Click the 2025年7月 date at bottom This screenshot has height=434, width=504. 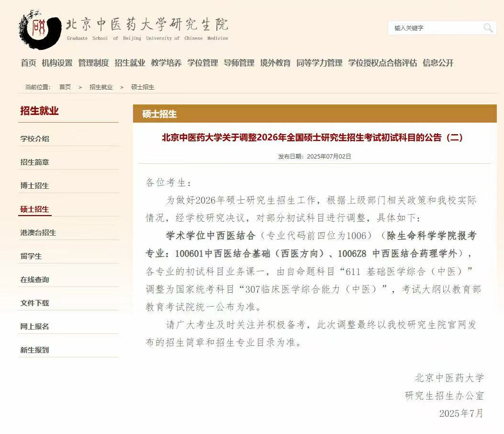coord(461,413)
